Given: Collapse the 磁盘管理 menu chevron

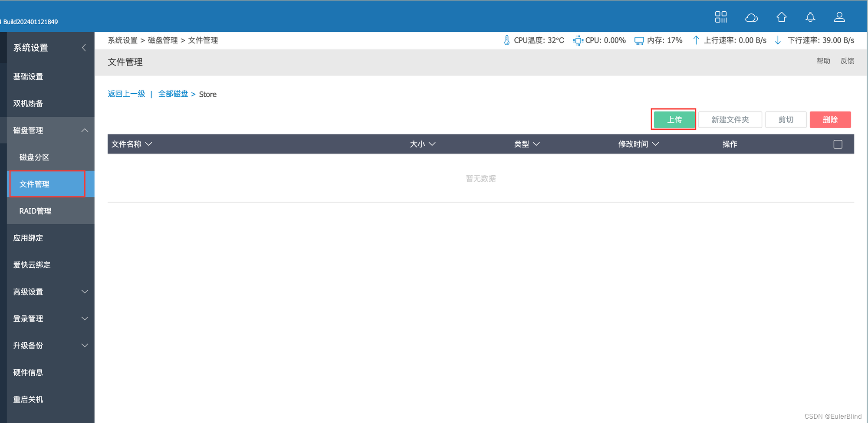Looking at the screenshot, I should coord(85,130).
